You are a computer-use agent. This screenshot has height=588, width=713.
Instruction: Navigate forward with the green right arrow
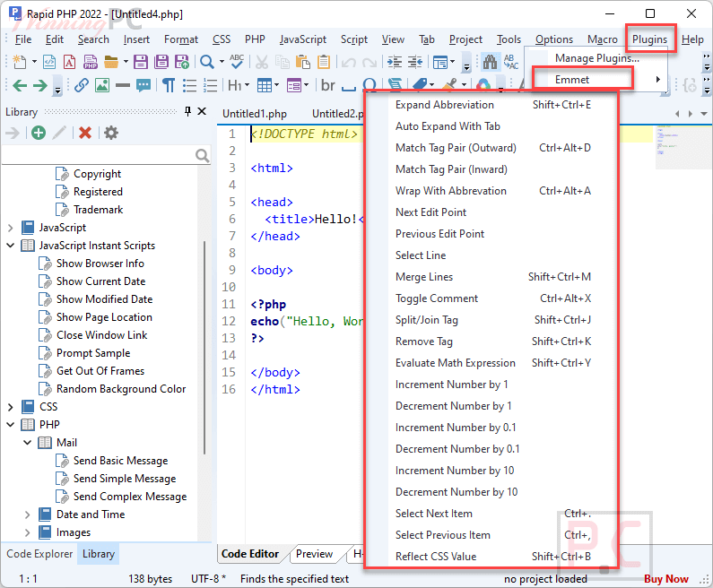tap(40, 85)
